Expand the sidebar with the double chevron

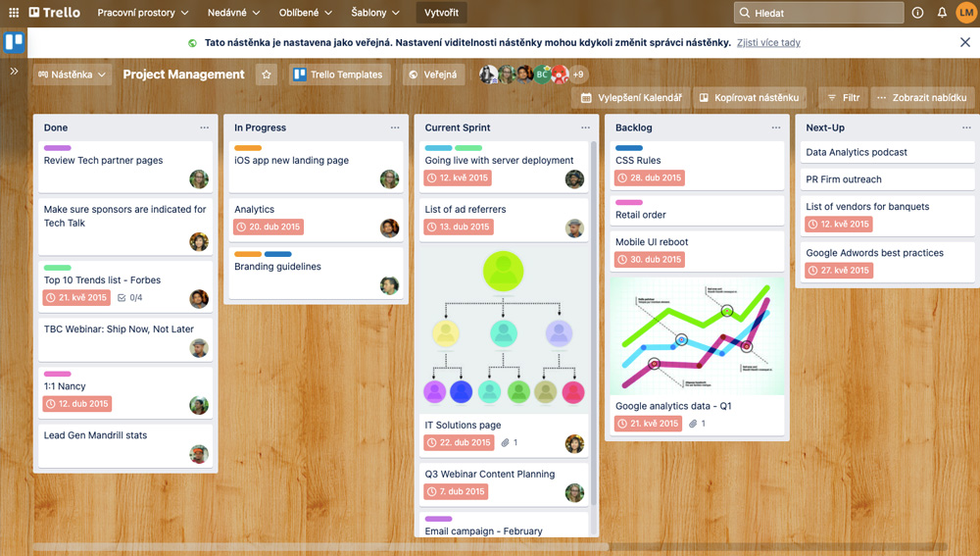click(x=14, y=72)
